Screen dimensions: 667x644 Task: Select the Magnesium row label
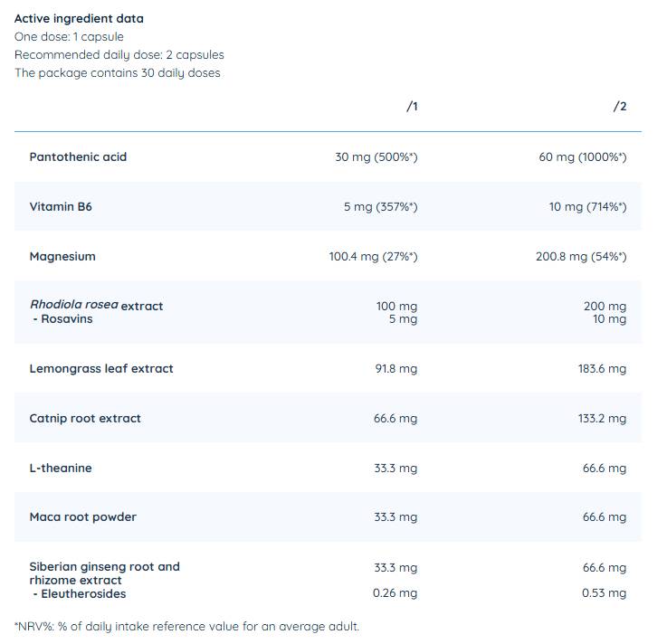pos(62,257)
